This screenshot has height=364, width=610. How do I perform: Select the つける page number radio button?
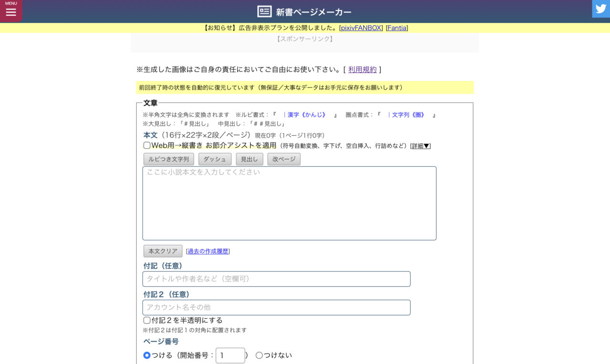point(147,355)
